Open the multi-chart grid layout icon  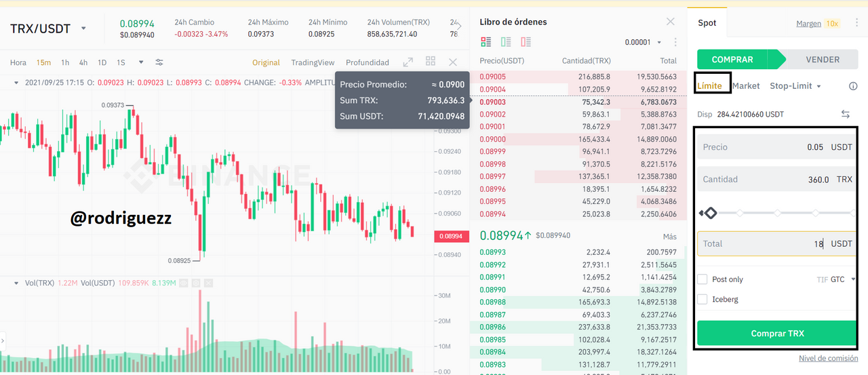coord(431,62)
